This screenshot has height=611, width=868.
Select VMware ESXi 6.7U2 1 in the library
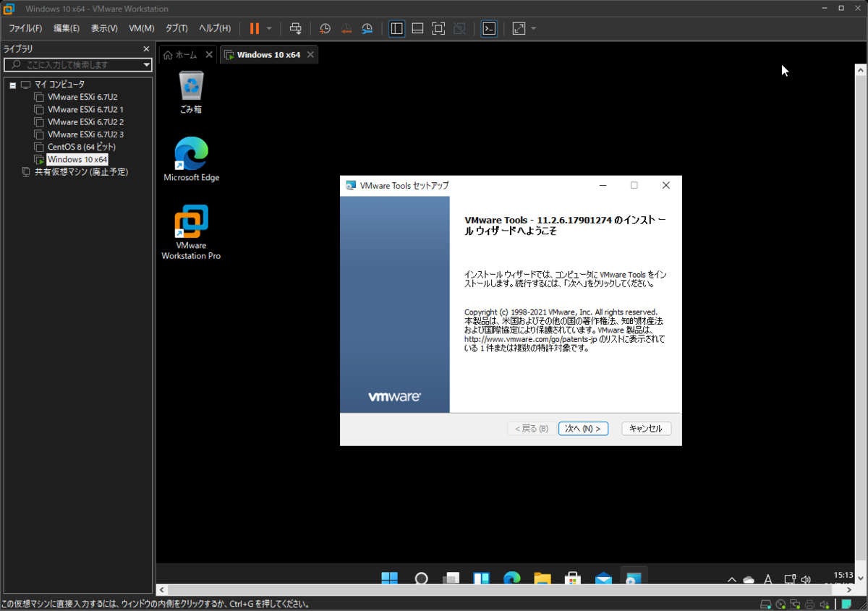tap(85, 109)
